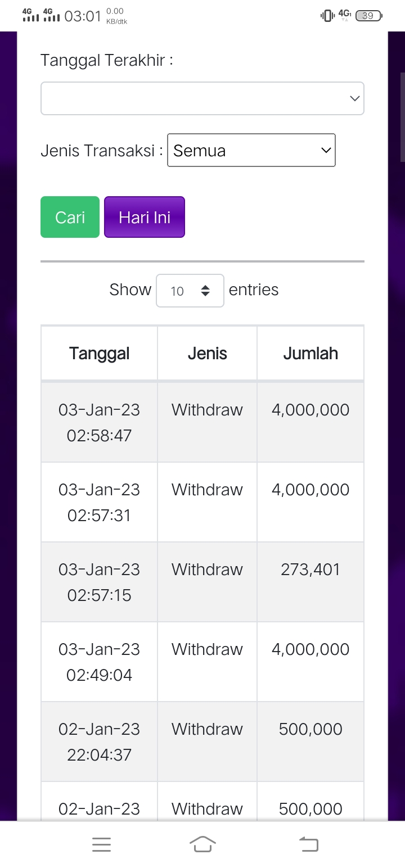The image size is (405, 868).
Task: Tap the 03:01 clock in status bar
Action: click(x=83, y=16)
